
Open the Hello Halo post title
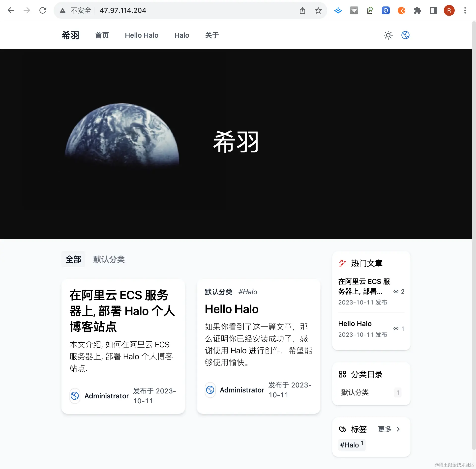[232, 309]
